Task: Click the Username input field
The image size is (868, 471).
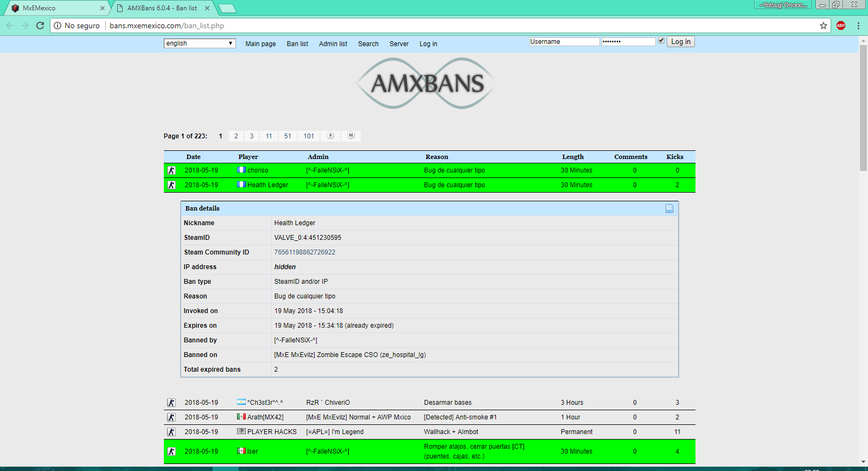Action: point(564,42)
